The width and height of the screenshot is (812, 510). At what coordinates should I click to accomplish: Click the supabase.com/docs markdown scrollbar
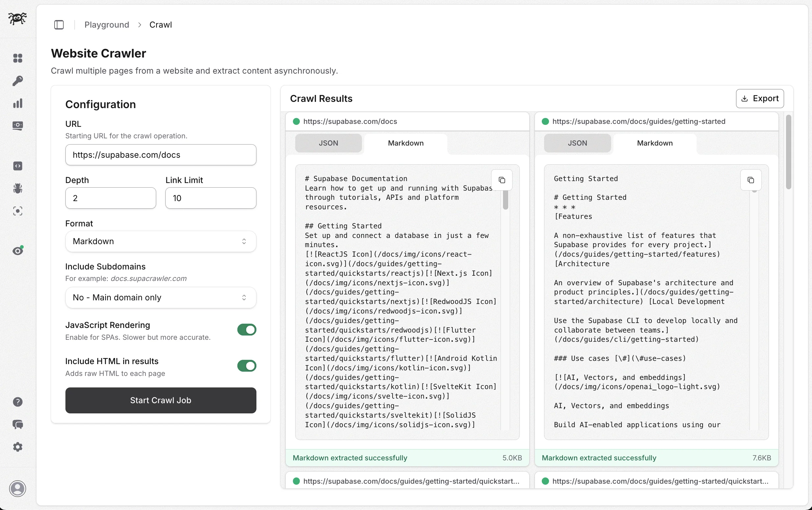[505, 200]
